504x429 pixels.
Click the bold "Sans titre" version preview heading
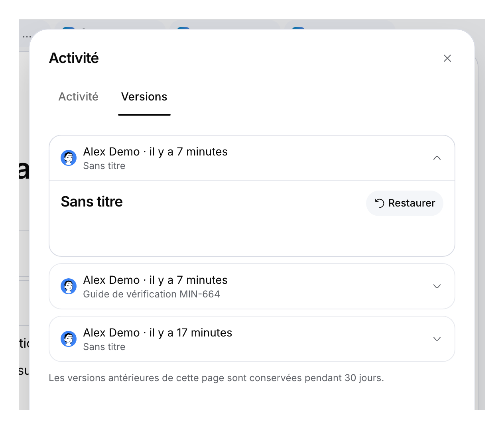92,202
